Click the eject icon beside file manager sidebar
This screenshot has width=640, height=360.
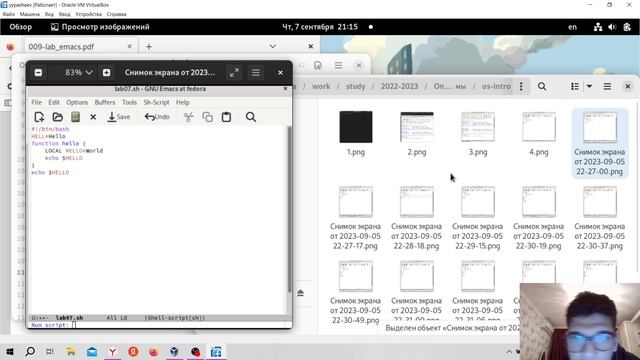click(x=300, y=293)
